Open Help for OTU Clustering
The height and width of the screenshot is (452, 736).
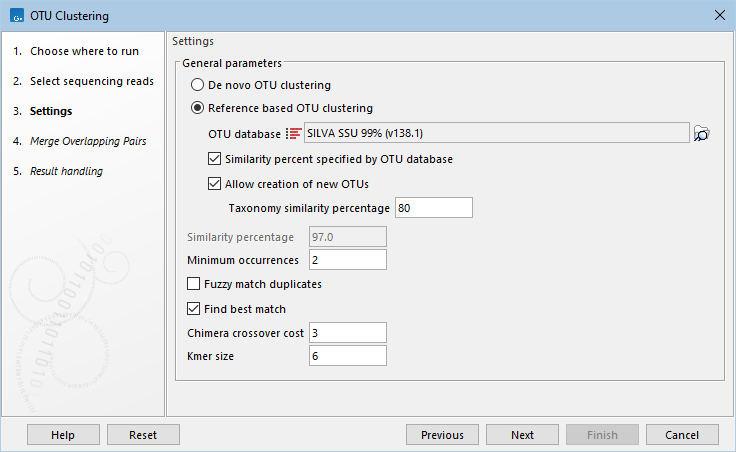[63, 435]
